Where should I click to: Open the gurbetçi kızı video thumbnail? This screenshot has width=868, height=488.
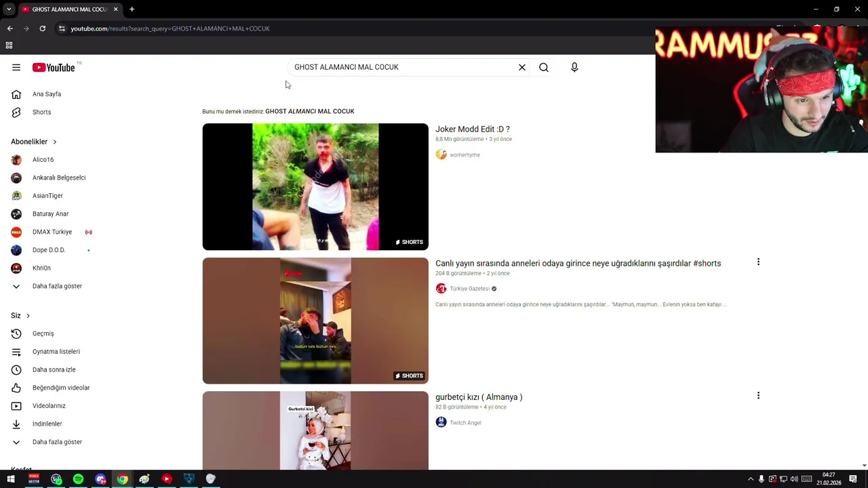click(315, 430)
